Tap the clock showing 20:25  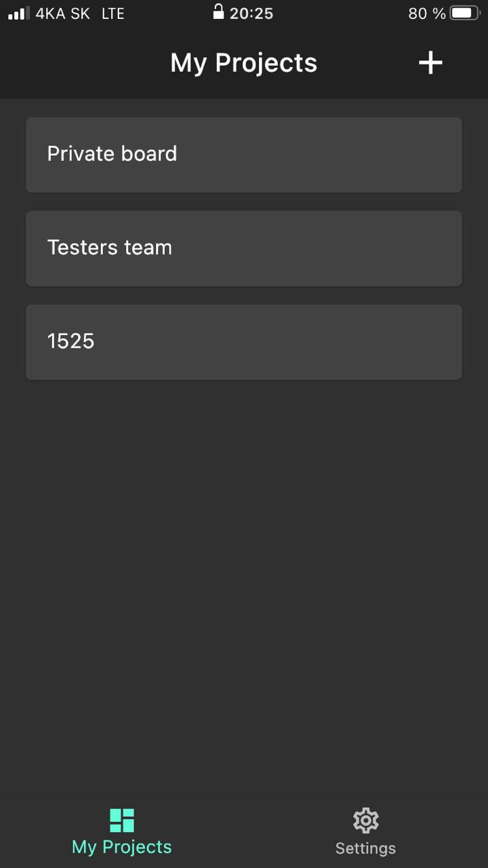251,13
